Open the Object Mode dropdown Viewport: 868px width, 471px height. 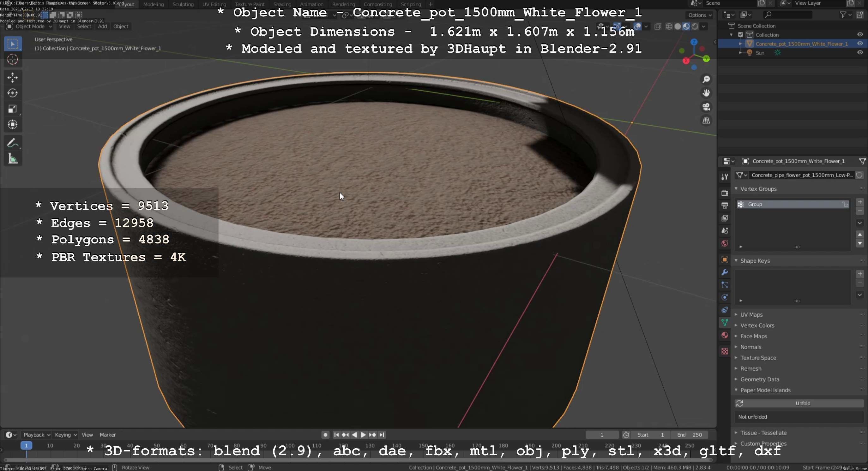[x=30, y=27]
